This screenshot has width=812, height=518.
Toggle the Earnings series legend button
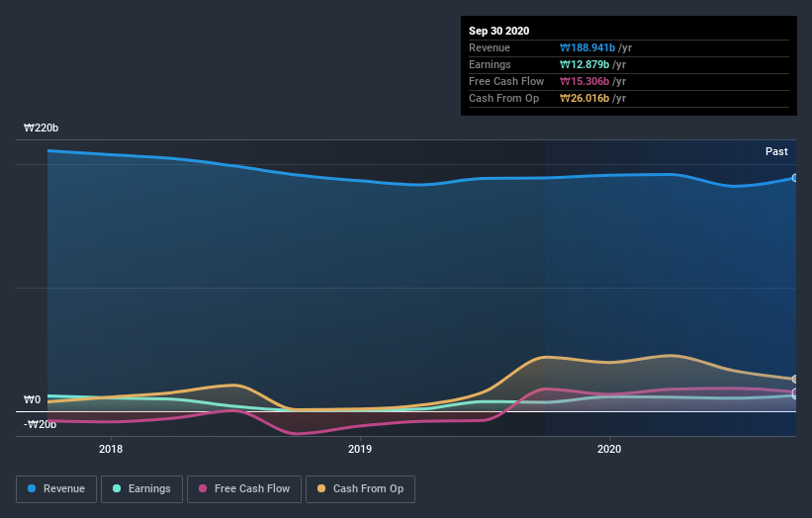click(x=141, y=489)
